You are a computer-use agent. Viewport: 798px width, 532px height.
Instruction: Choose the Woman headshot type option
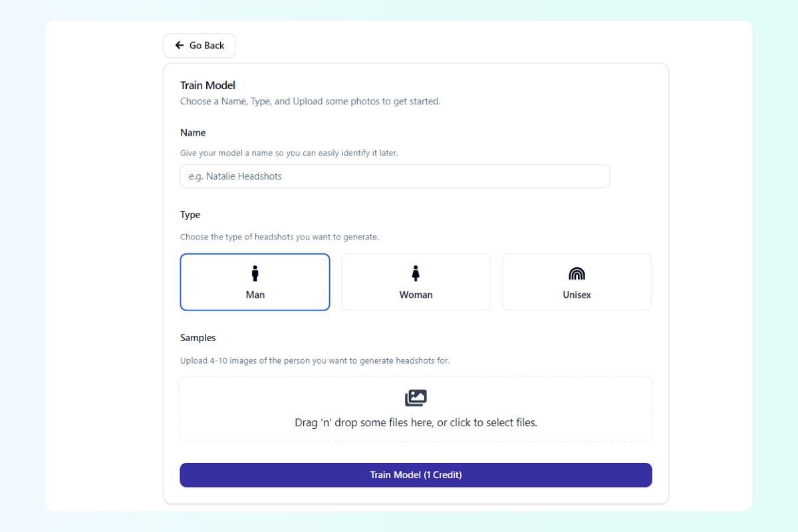tap(416, 282)
